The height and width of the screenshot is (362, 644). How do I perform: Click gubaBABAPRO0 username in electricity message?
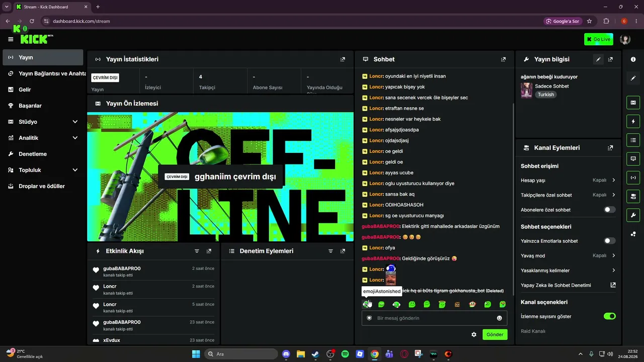380,226
